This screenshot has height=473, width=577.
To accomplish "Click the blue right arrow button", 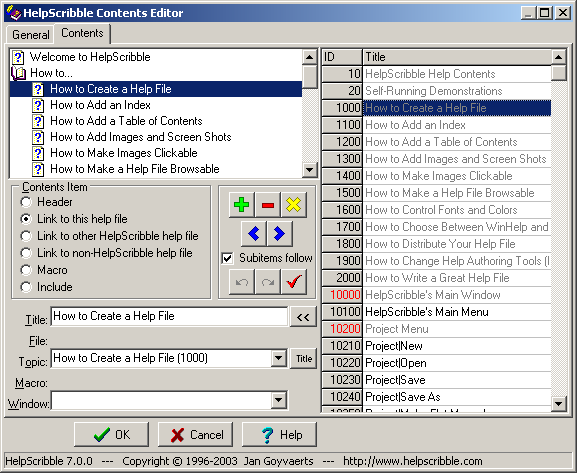I will click(280, 233).
